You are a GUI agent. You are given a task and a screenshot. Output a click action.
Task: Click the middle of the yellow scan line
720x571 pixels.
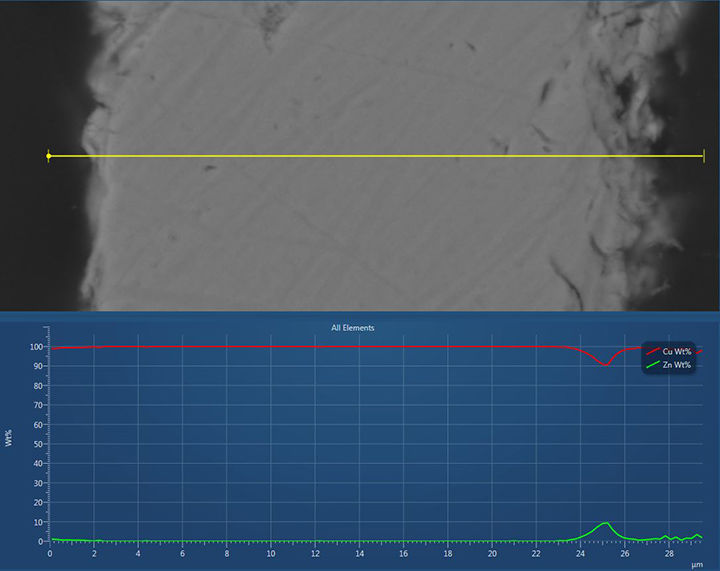[x=376, y=156]
